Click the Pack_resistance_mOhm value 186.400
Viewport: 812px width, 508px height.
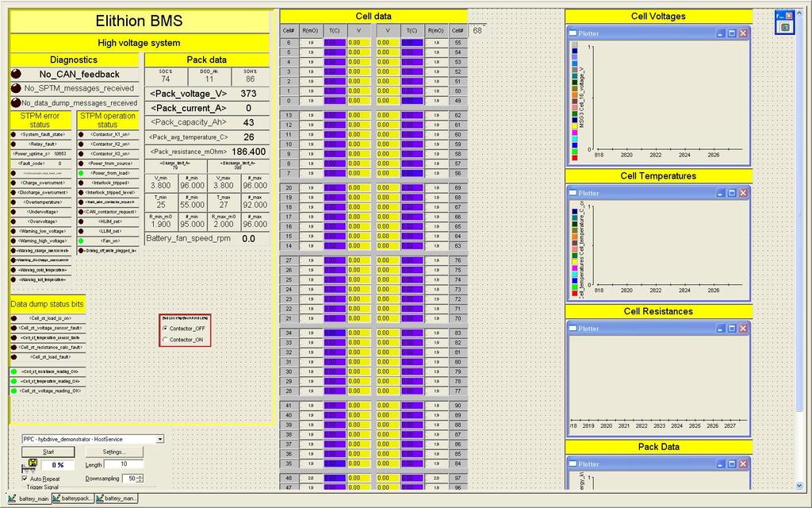click(249, 152)
